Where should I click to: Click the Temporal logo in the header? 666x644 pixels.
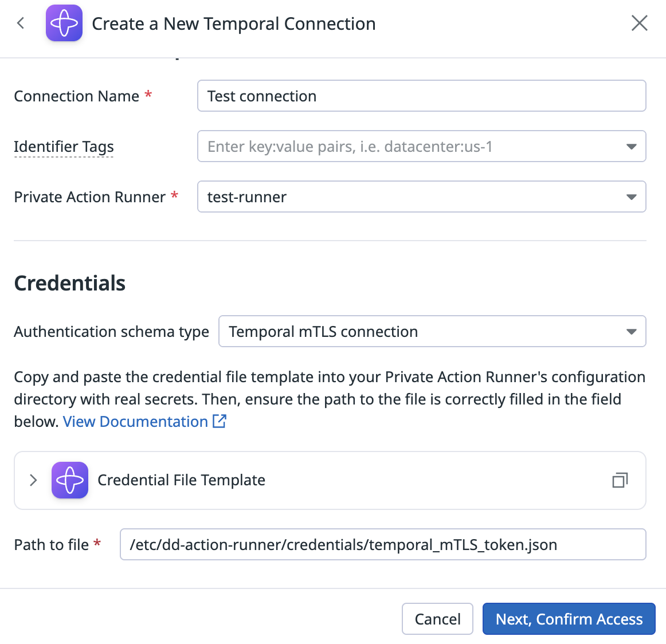click(x=64, y=23)
